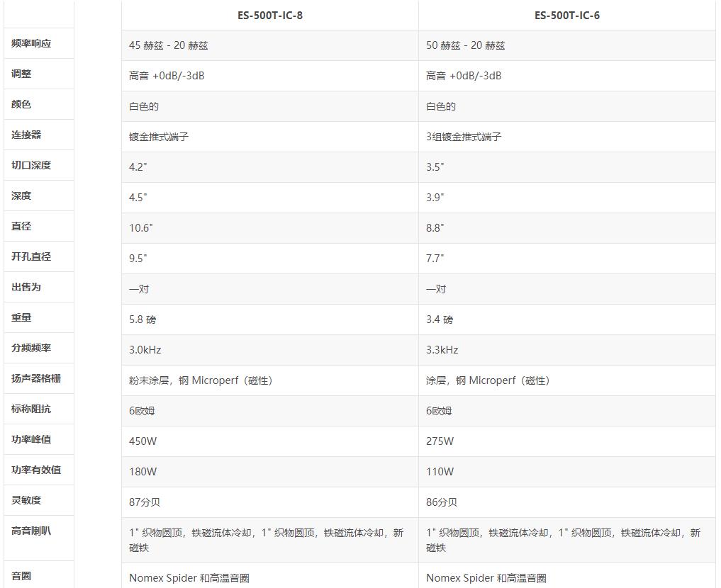Click the 3.3kHz crossover frequency cell
Viewport: 721px width, 588px height.
(442, 350)
